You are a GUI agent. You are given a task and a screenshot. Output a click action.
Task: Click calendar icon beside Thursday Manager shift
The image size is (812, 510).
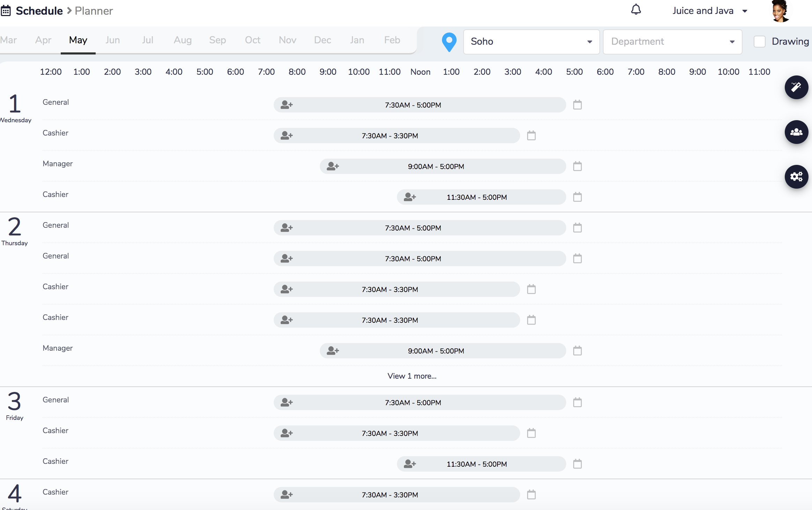pos(577,351)
